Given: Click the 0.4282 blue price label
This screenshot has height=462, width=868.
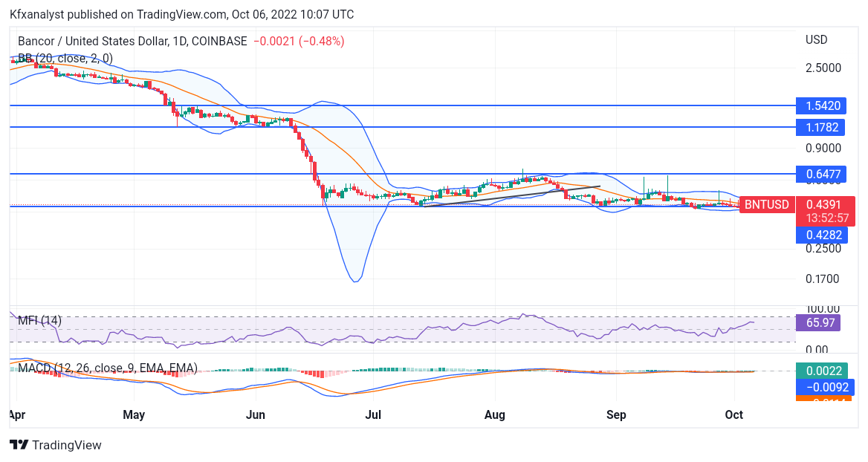Looking at the screenshot, I should point(822,235).
